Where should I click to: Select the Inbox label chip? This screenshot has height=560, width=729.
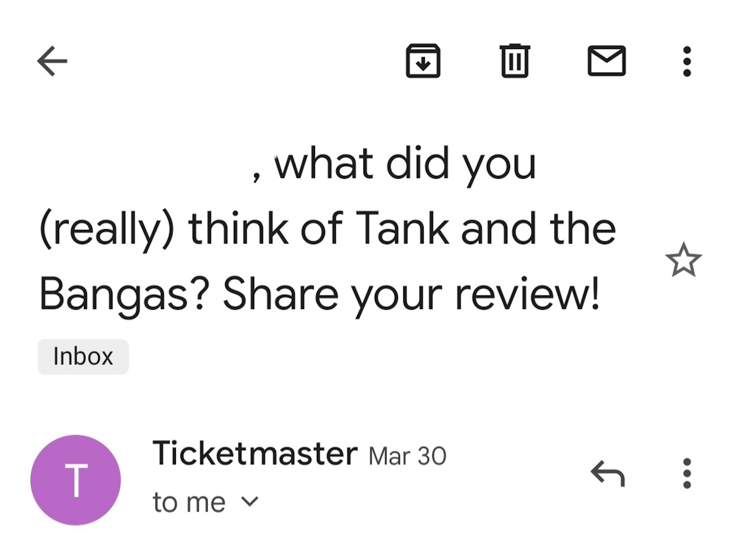[x=83, y=357]
